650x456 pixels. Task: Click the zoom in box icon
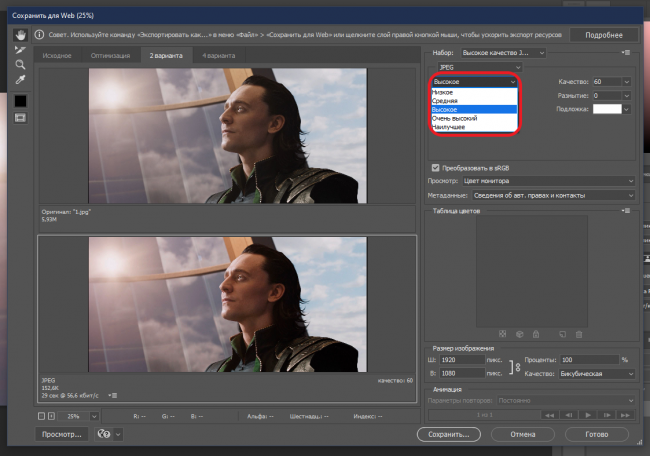tap(51, 416)
